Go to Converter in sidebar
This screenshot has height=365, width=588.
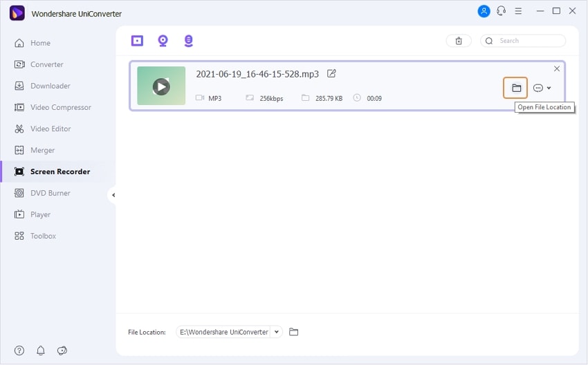39,64
